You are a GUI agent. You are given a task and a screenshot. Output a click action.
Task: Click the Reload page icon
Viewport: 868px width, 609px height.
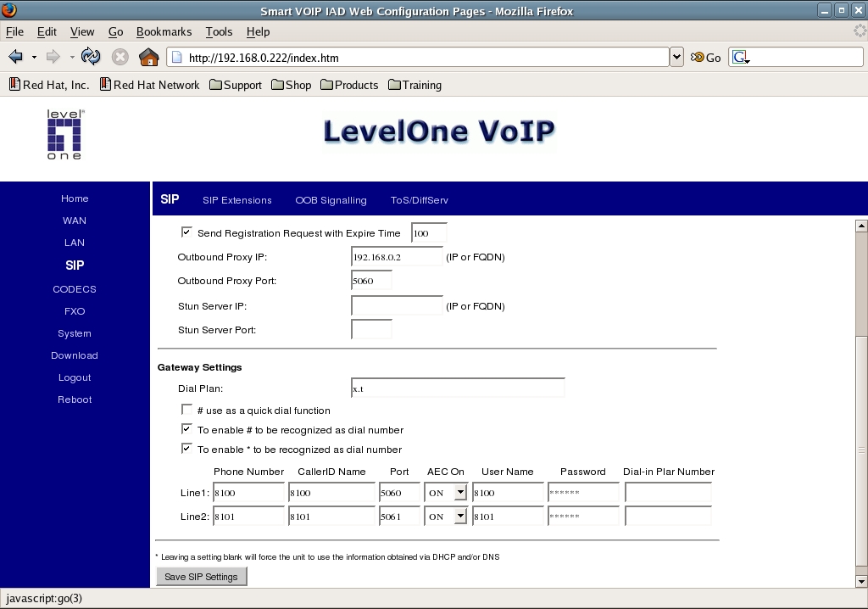coord(91,57)
